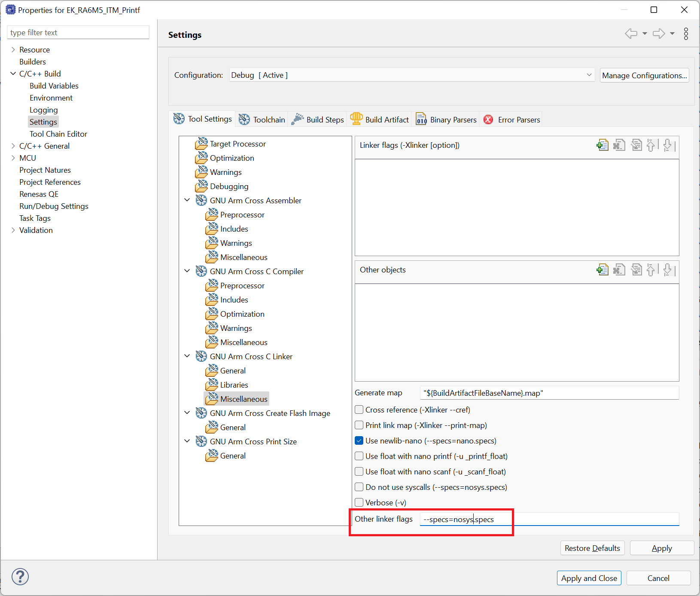Select the Target Processor settings icon

(x=201, y=144)
